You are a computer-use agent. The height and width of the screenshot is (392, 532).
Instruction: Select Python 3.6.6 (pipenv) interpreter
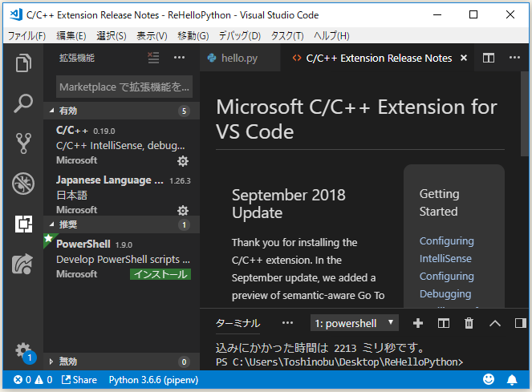(x=153, y=380)
